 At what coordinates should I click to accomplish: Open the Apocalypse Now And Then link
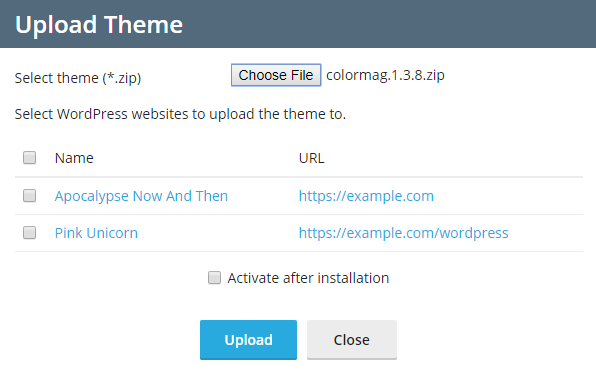click(x=141, y=196)
